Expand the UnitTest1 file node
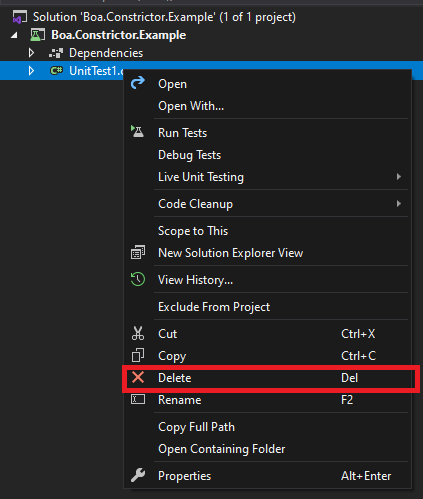This screenshot has width=423, height=499. (31, 71)
